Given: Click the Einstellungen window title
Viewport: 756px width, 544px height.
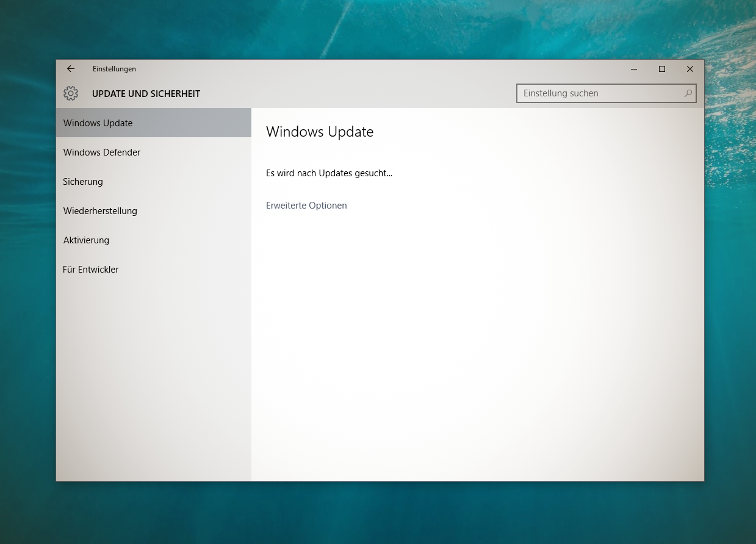Looking at the screenshot, I should coord(114,69).
